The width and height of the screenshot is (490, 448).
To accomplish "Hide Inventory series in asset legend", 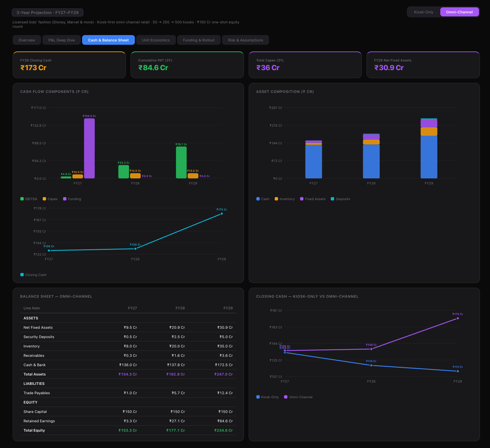I will click(276, 199).
